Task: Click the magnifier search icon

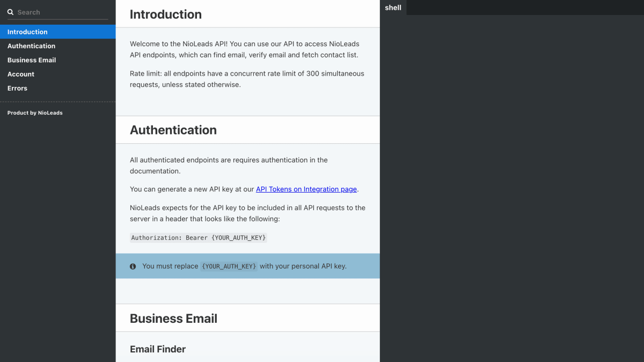Action: [x=10, y=12]
